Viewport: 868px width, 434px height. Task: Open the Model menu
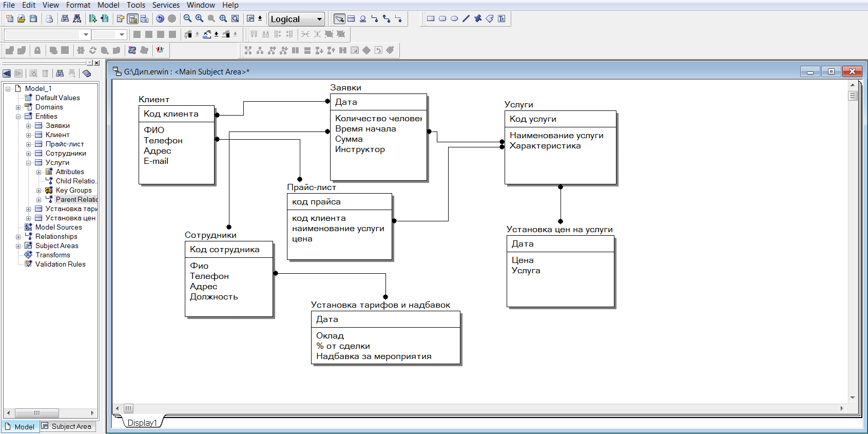point(108,5)
